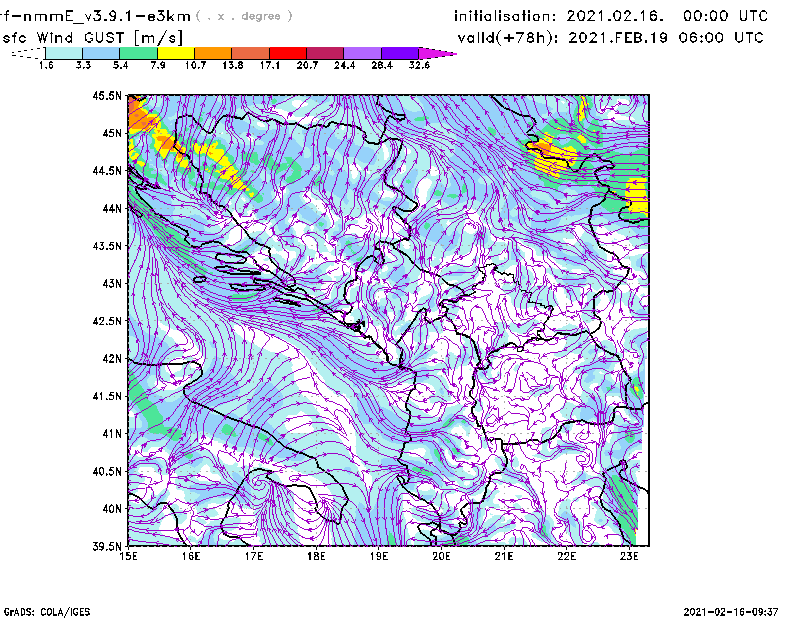Click the violet 28.4–32.6 legend swatch

[x=400, y=53]
